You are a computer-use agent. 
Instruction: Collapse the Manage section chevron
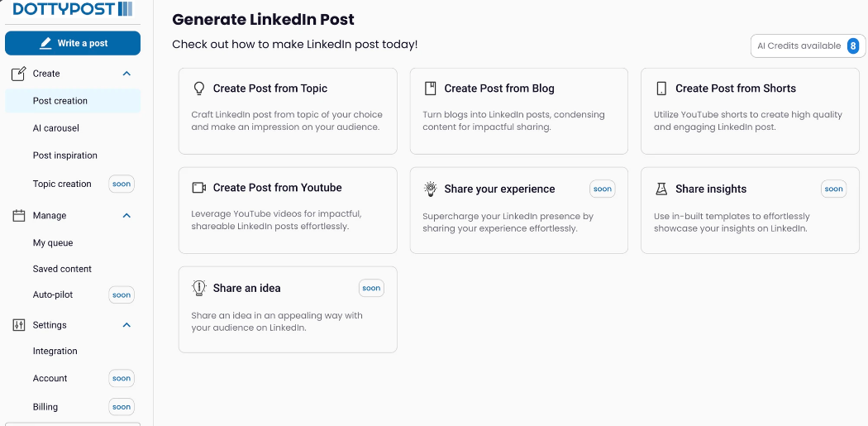[126, 215]
